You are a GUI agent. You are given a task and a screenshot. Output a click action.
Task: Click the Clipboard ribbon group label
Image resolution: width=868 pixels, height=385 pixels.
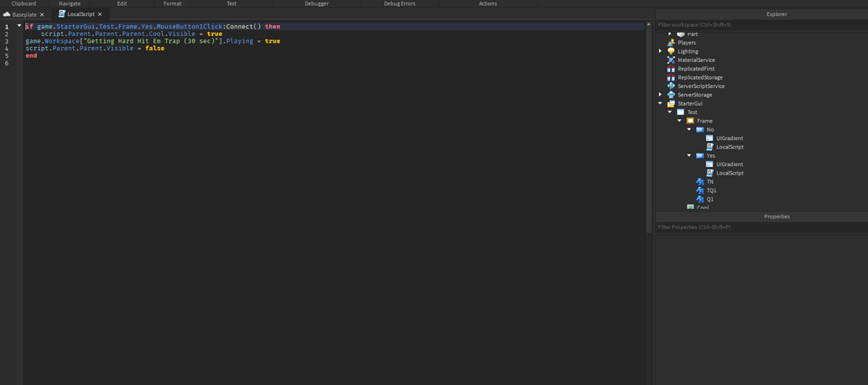tap(23, 3)
